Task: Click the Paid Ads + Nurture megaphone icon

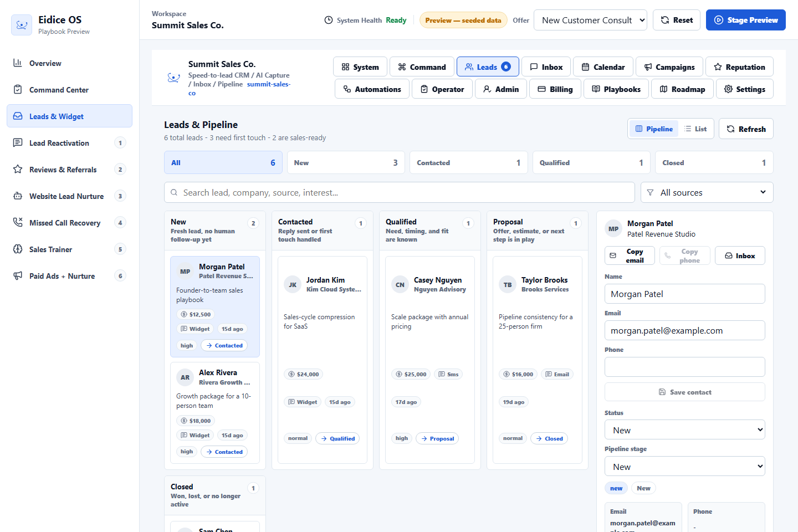Action: coord(18,275)
